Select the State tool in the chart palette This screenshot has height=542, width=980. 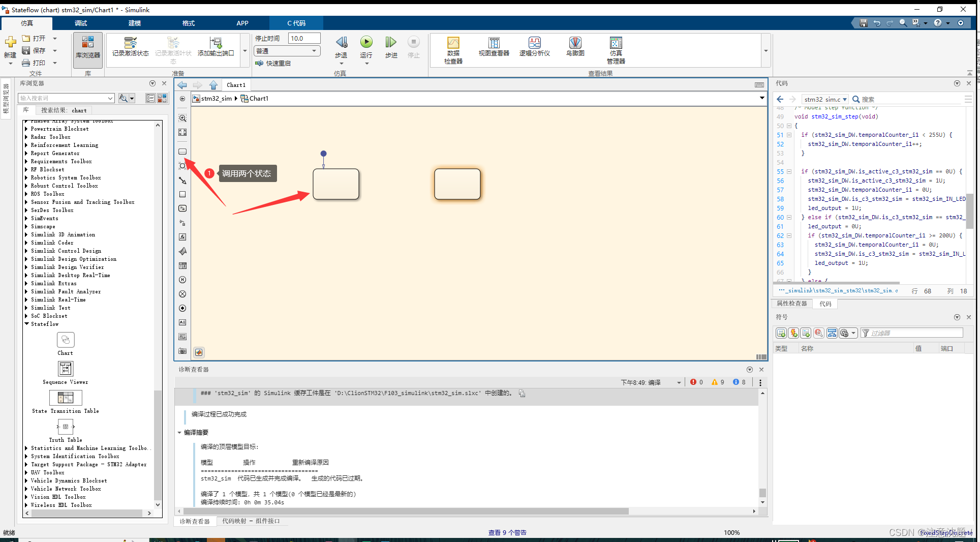[x=182, y=152]
